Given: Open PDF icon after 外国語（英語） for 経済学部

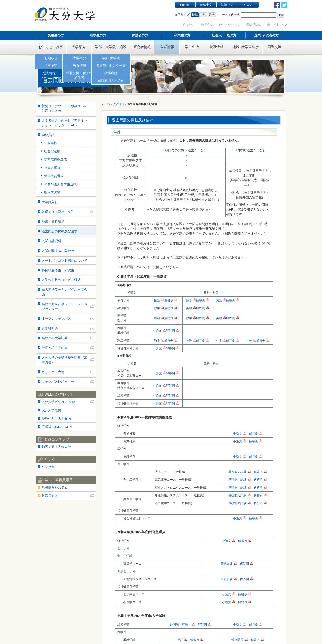Looking at the screenshot, I should point(193,624).
